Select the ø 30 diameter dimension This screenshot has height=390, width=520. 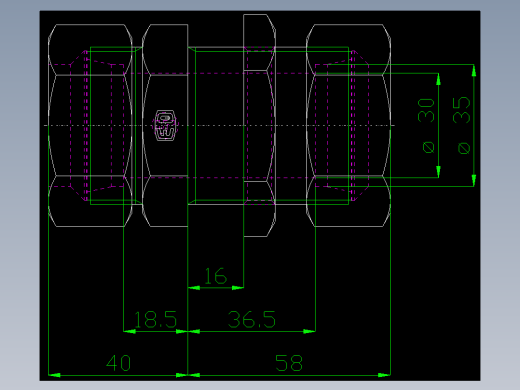427,125
